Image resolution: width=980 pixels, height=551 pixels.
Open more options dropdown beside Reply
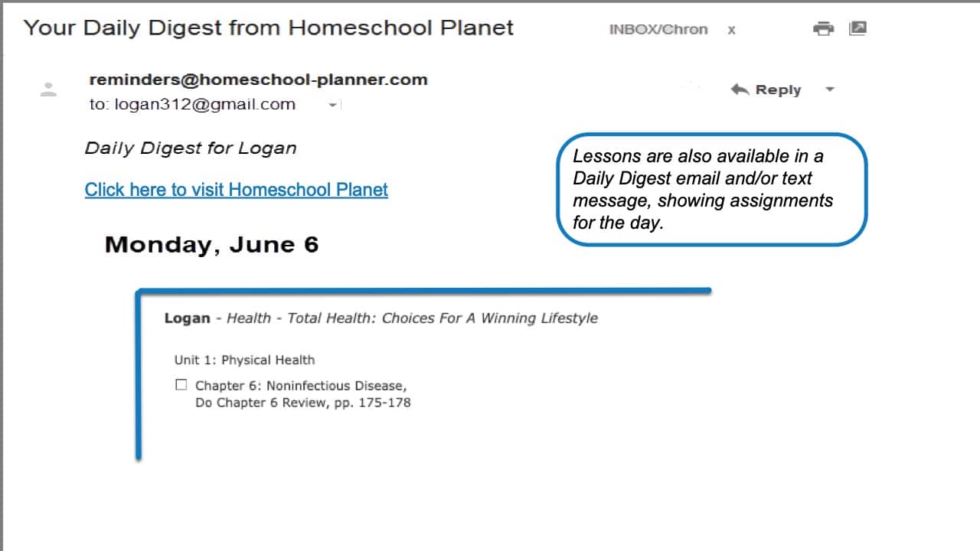(829, 90)
